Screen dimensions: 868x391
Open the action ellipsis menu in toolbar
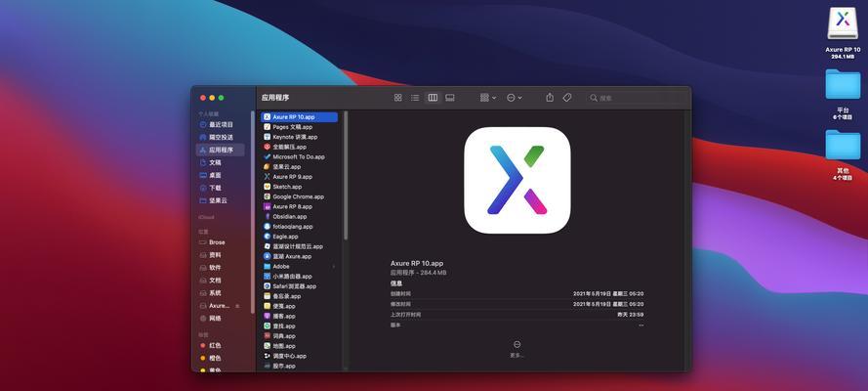[x=515, y=98]
